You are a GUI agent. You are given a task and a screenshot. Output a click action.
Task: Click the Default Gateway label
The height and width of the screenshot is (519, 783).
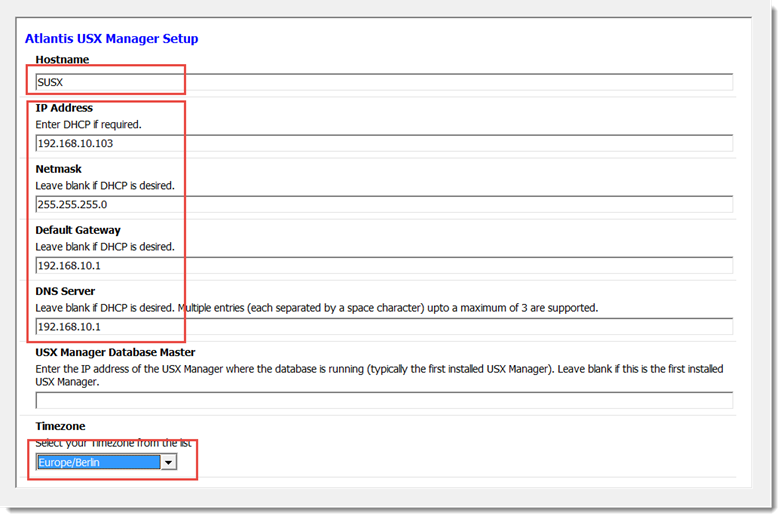(78, 230)
